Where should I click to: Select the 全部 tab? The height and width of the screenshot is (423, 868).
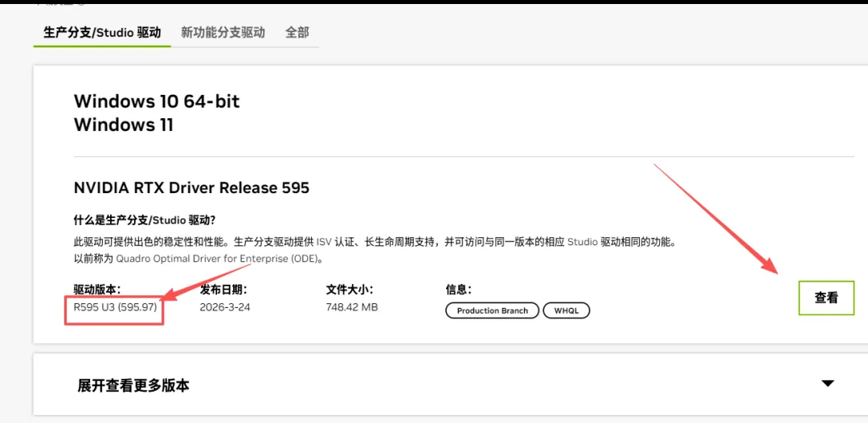(x=297, y=33)
